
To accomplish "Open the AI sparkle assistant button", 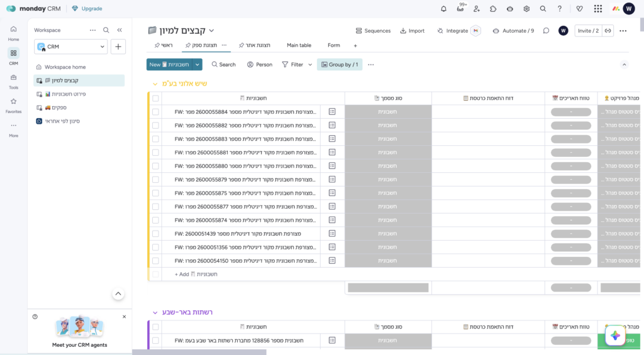I will (x=615, y=336).
